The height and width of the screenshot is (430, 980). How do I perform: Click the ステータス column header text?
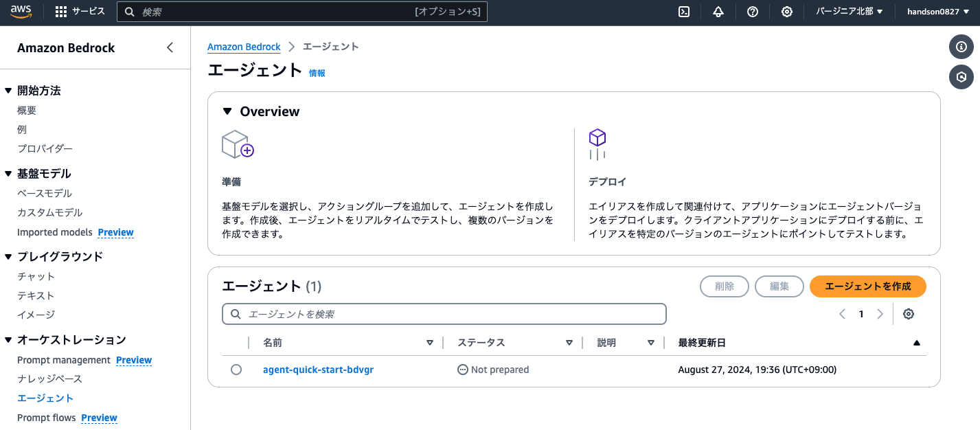coord(481,343)
